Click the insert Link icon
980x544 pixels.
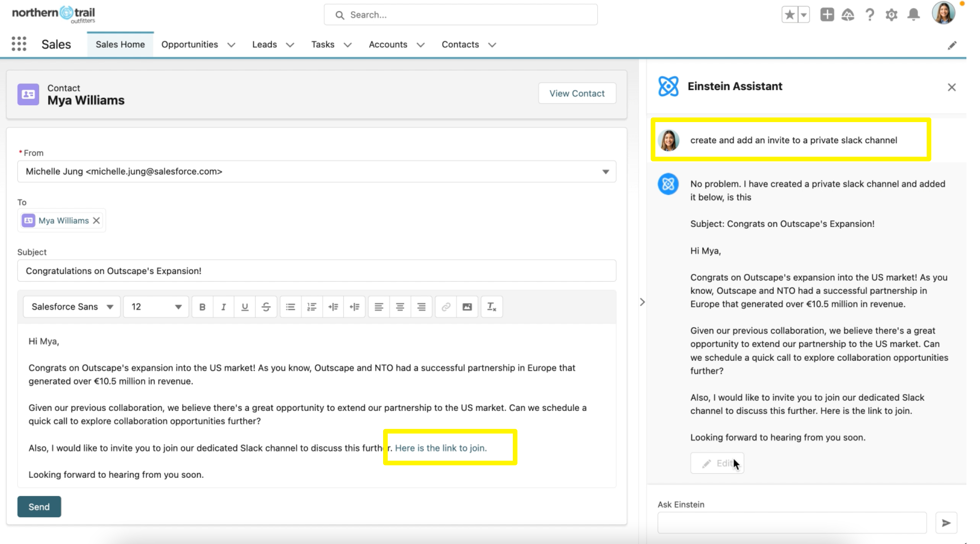click(x=446, y=307)
